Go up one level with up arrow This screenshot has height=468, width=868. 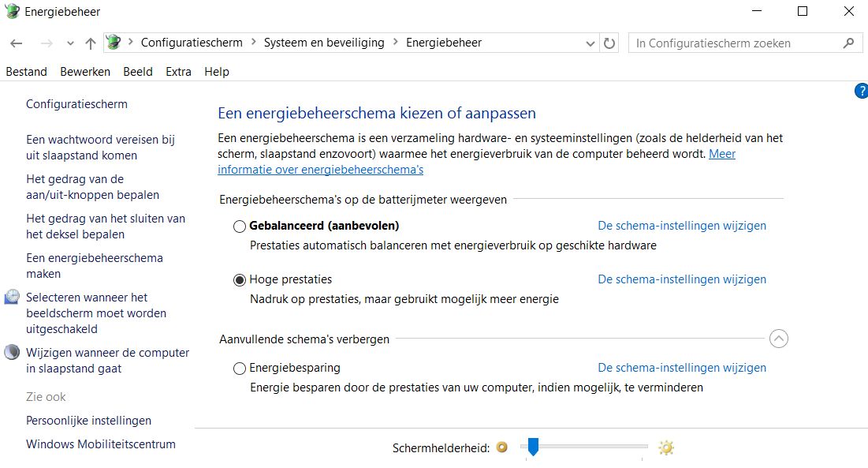[90, 43]
